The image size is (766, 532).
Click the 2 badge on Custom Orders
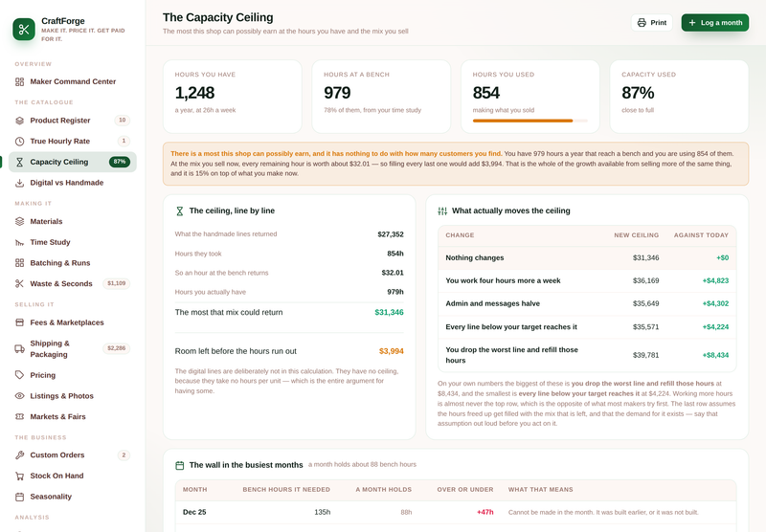(124, 454)
